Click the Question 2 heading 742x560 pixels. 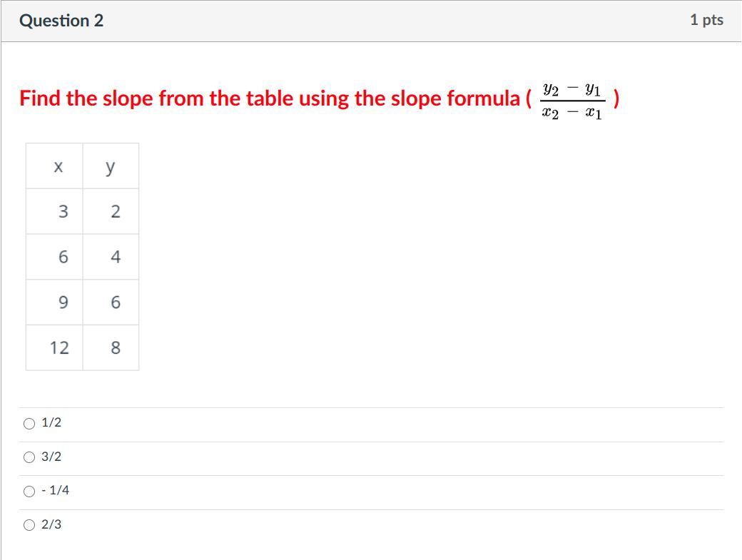coord(61,21)
